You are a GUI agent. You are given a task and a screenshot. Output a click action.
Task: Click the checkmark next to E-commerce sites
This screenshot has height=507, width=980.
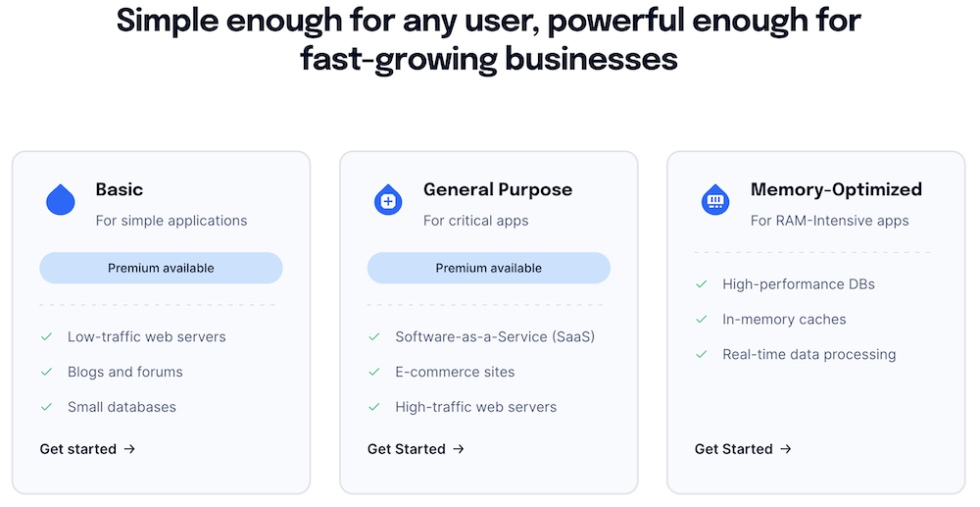pyautogui.click(x=374, y=372)
